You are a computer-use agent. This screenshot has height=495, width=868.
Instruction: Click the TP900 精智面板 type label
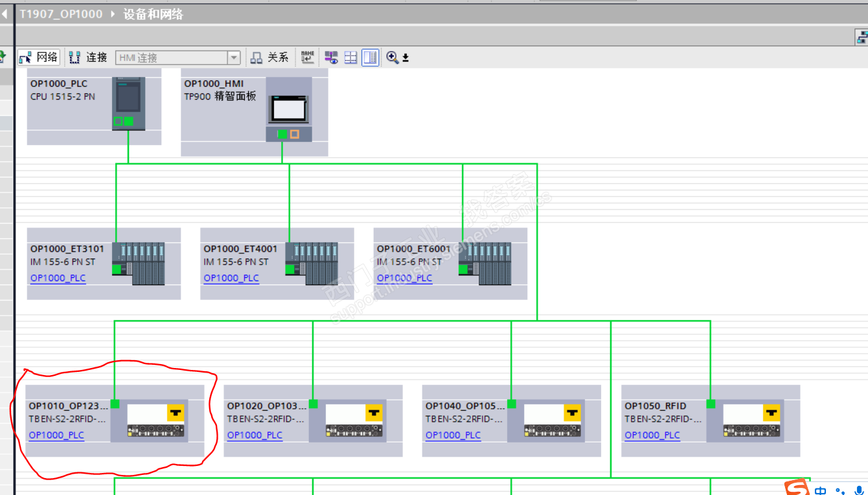pos(220,97)
